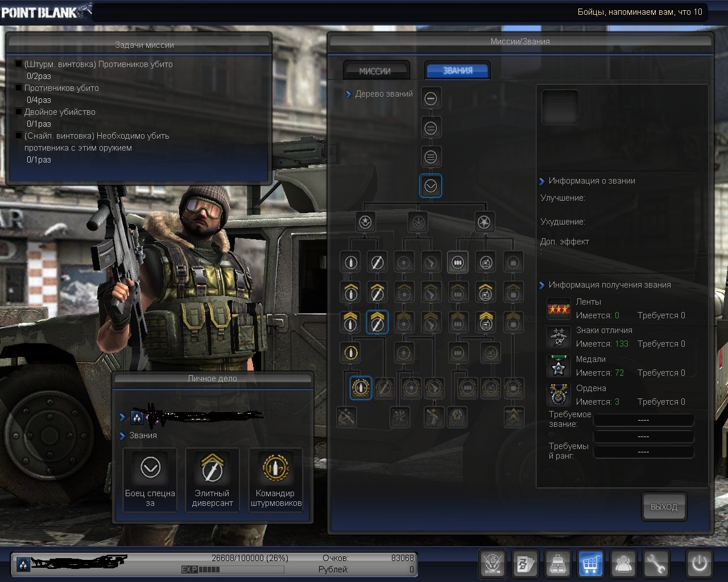Viewport: 728px width, 582px height.
Task: Click the POINT BLANK logo
Action: (45, 11)
